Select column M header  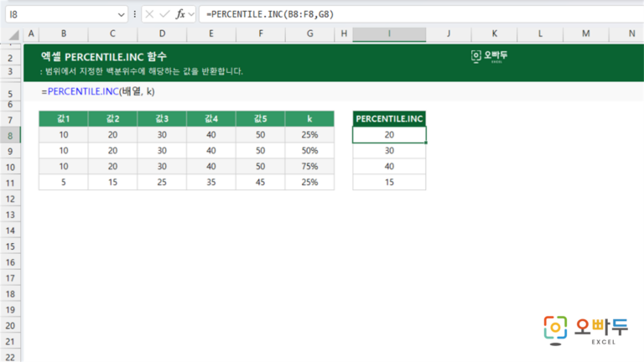586,34
